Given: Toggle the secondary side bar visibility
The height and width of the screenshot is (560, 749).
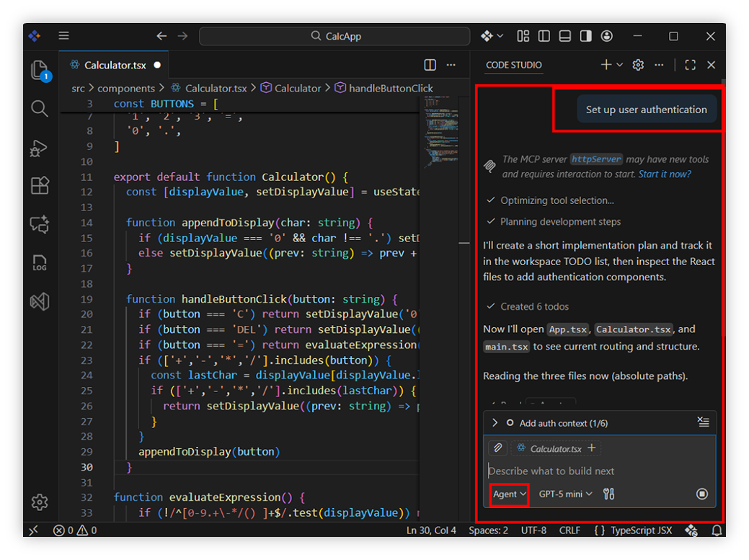Looking at the screenshot, I should click(x=585, y=36).
